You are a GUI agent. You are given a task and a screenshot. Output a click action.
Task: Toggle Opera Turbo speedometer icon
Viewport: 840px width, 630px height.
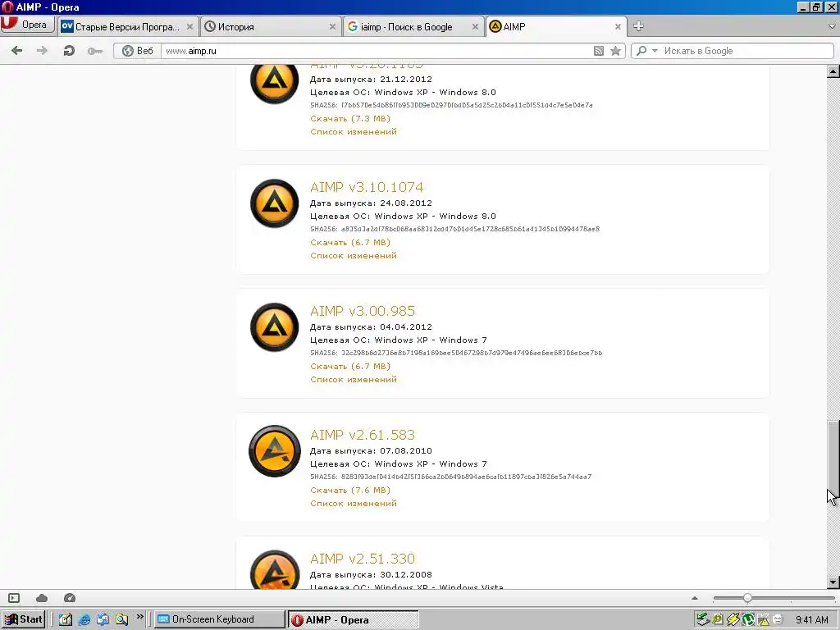pyautogui.click(x=70, y=598)
